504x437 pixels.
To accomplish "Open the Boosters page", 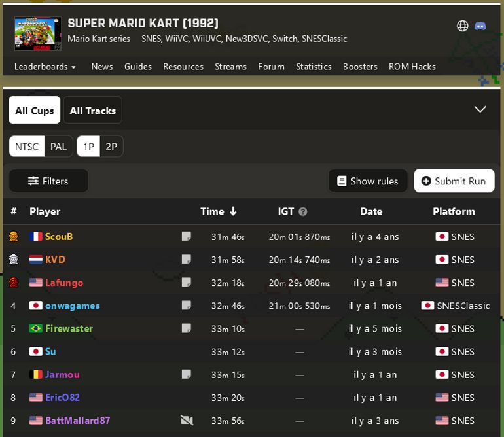I will coord(360,67).
